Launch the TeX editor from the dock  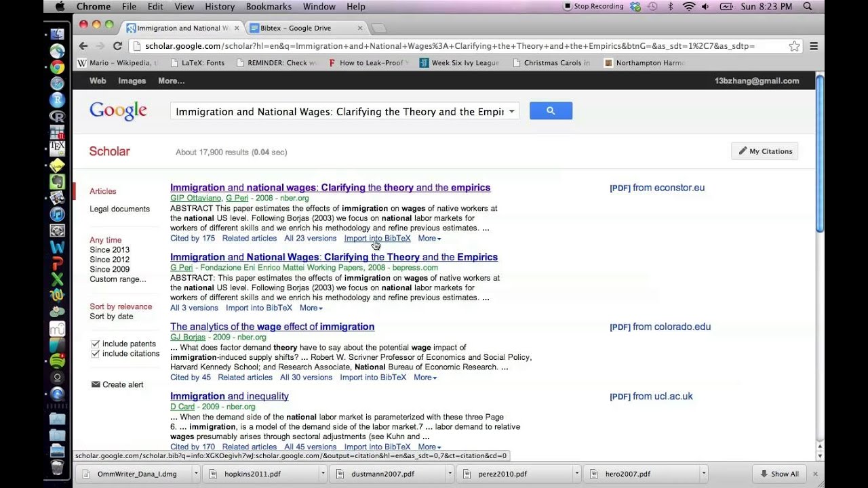57,149
